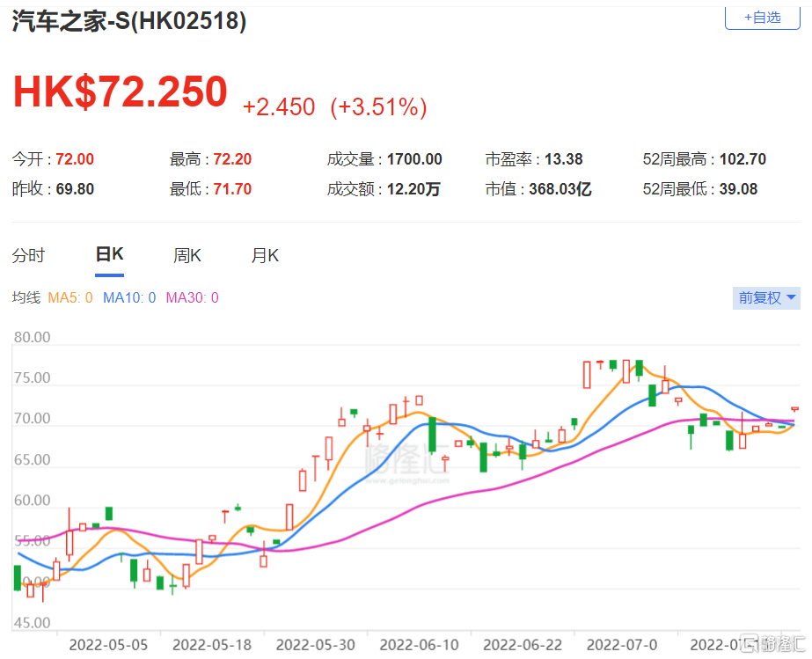Select the 日K tab
The height and width of the screenshot is (659, 812).
(x=109, y=254)
